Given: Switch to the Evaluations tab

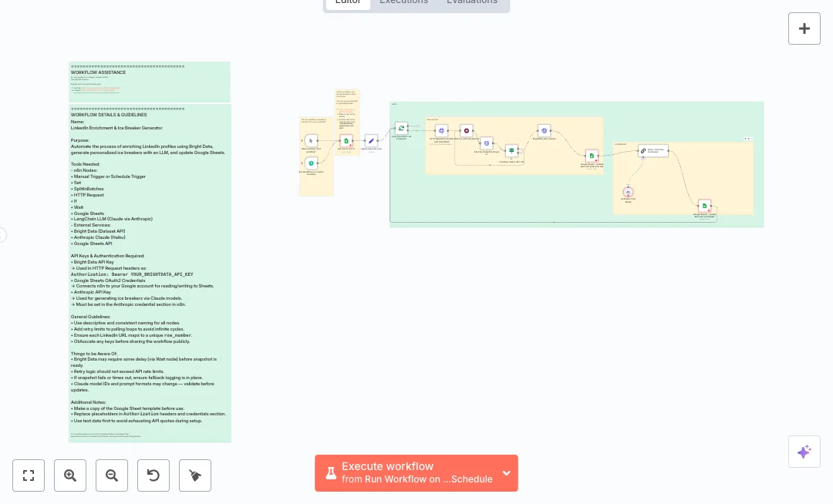Looking at the screenshot, I should coord(472,2).
